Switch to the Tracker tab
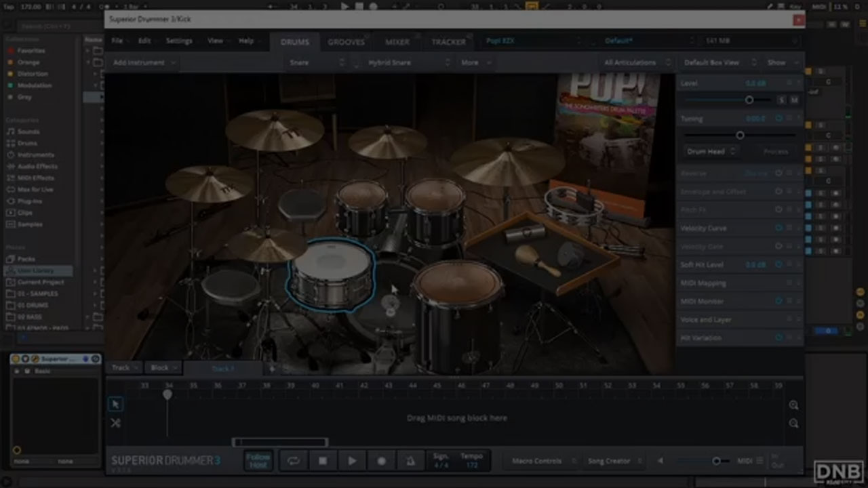868x488 pixels. click(449, 41)
